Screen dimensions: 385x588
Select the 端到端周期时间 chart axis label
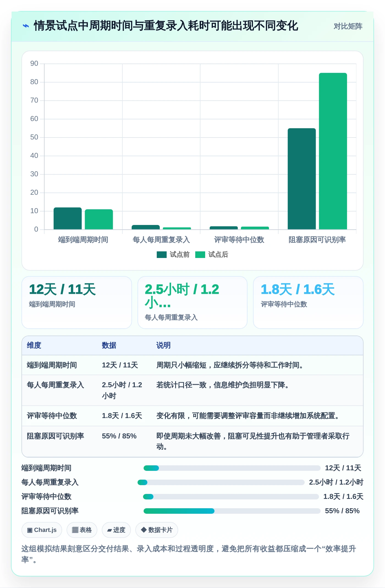(83, 240)
